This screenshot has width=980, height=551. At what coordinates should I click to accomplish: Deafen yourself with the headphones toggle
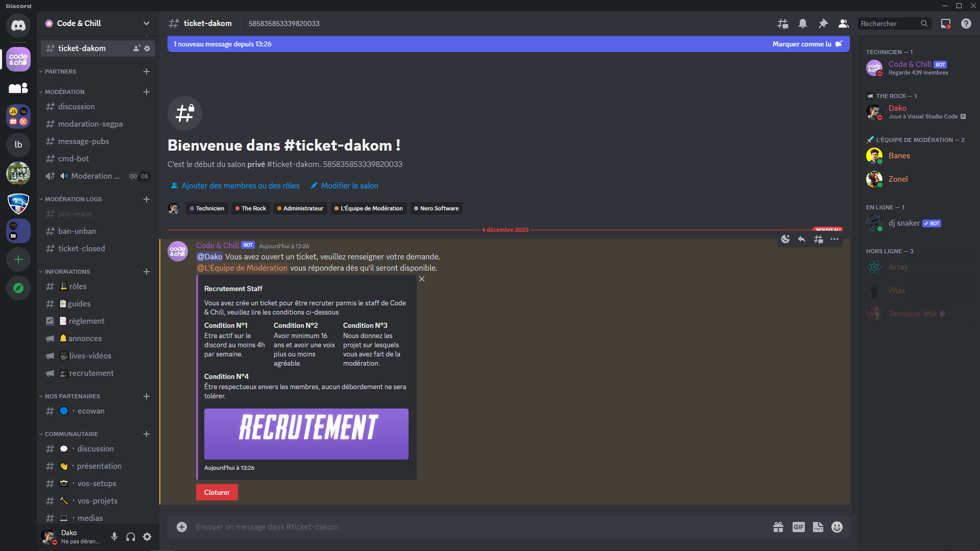click(x=130, y=537)
